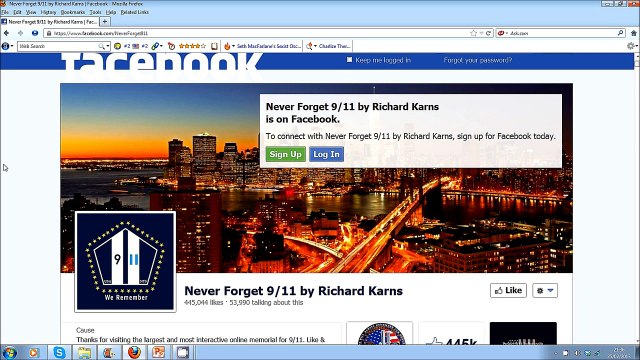Expand the URL history dropdown arrow
The image size is (640, 360).
[481, 33]
